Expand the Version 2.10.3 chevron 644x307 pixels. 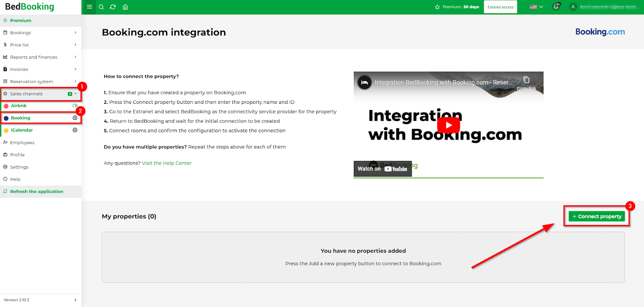click(75, 300)
